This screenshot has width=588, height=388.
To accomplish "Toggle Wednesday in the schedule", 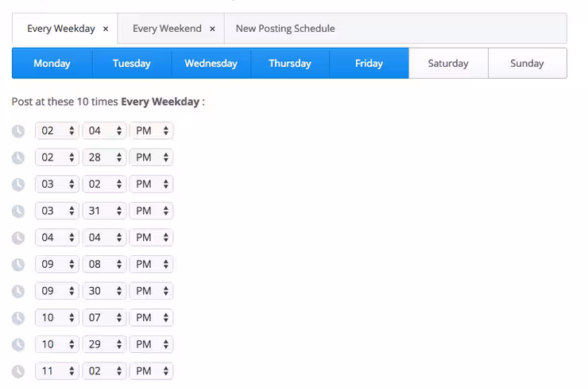I will (211, 63).
